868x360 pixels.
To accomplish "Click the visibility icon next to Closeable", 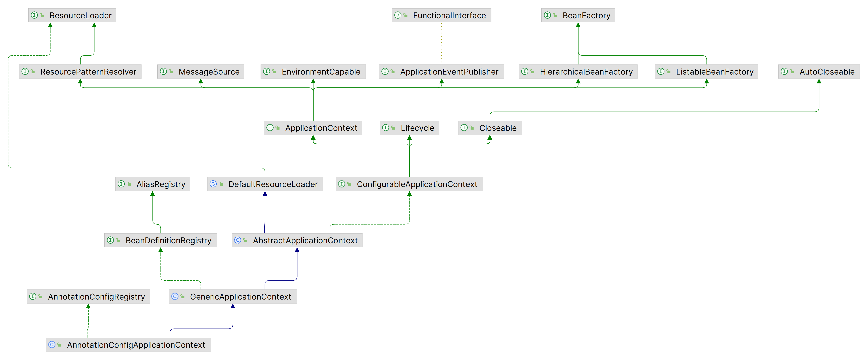I will 472,128.
